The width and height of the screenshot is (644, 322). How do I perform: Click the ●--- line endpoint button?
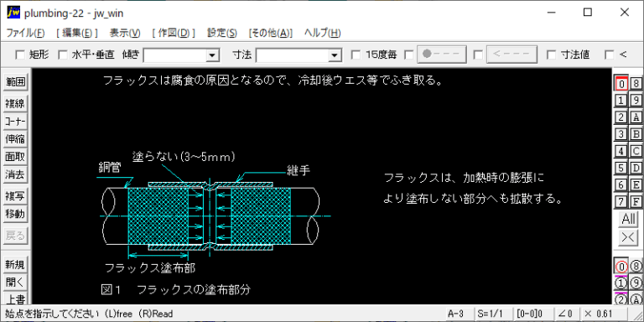pos(442,55)
